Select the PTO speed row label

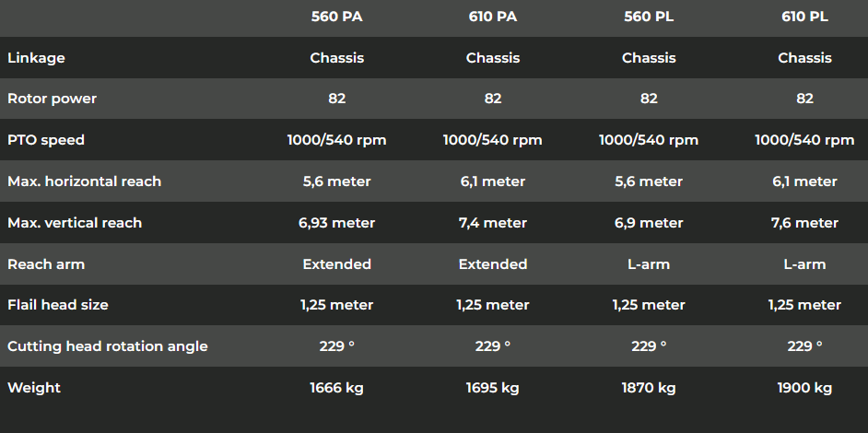coord(46,140)
